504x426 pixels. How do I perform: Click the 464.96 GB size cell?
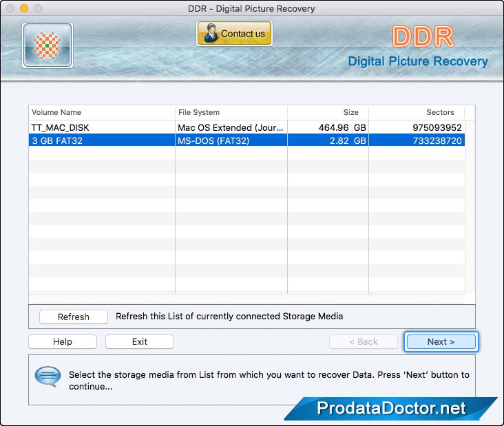pos(328,127)
